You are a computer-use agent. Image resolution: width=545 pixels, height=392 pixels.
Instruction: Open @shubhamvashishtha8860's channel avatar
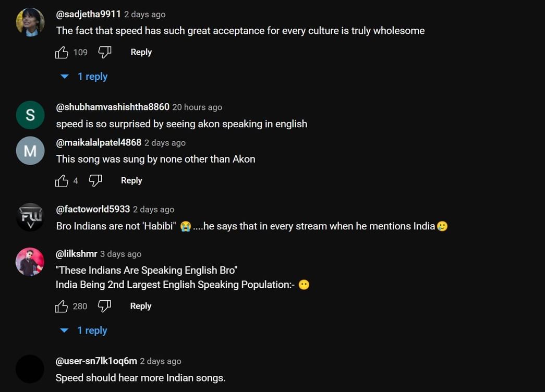(30, 115)
